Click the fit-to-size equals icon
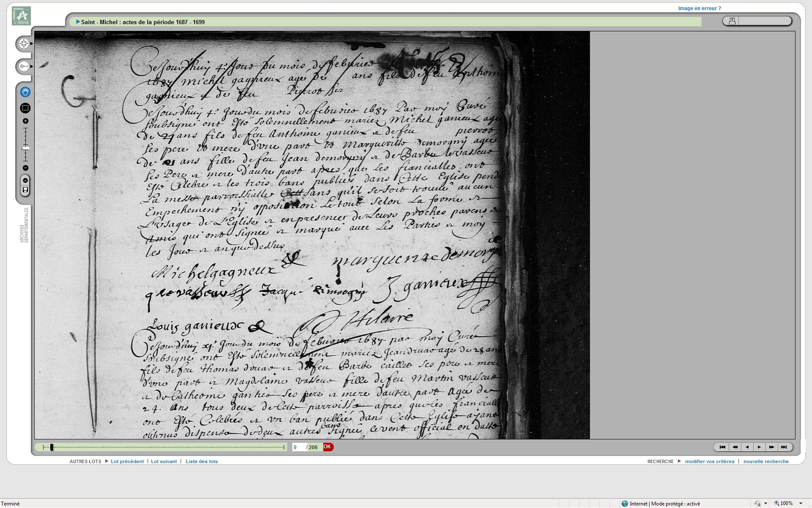 pyautogui.click(x=25, y=181)
